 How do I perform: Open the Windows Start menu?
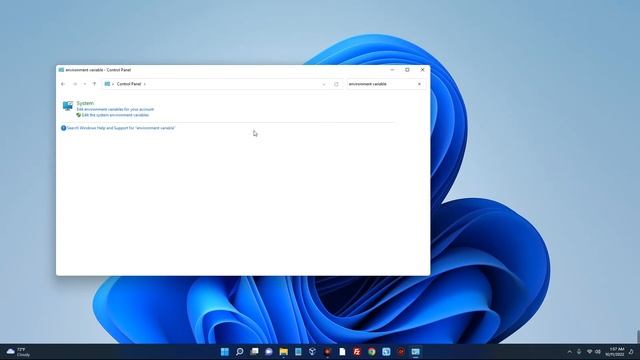[224, 352]
